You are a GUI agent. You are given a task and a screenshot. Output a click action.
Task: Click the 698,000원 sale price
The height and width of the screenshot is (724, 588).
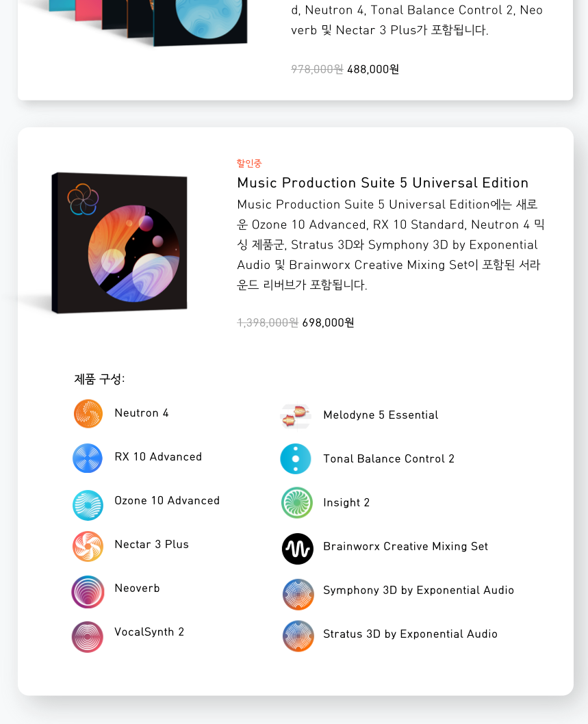coord(328,322)
